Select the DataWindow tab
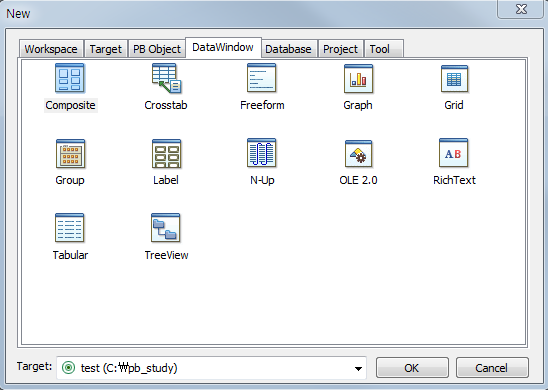The height and width of the screenshot is (390, 548). click(x=223, y=48)
